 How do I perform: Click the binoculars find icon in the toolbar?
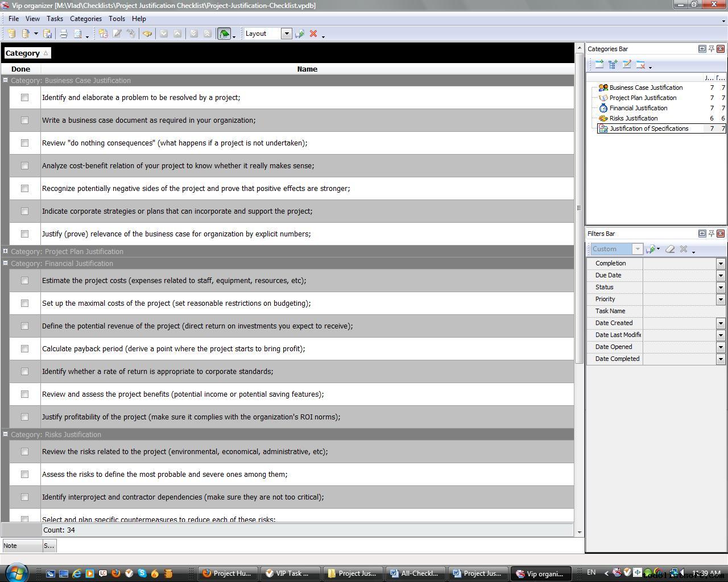pyautogui.click(x=147, y=34)
